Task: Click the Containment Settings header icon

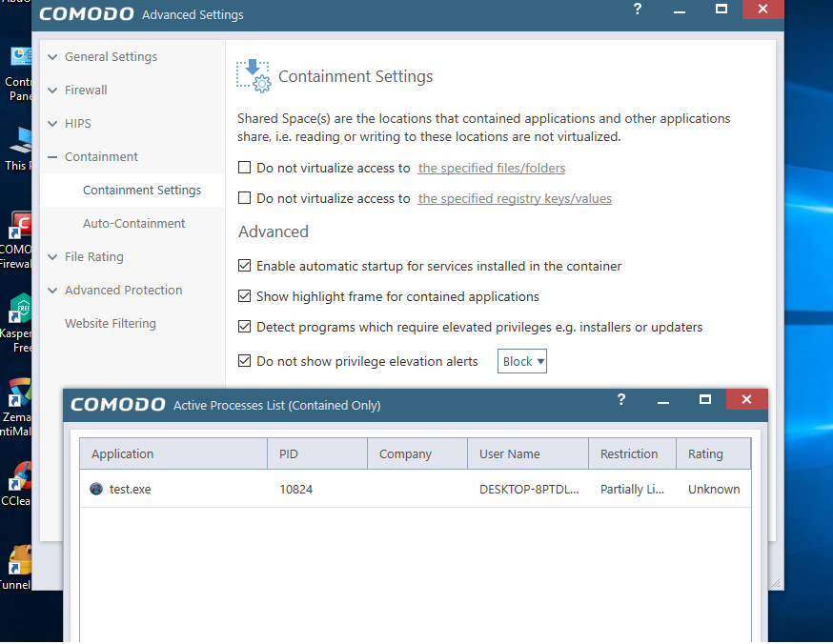Action: [254, 76]
